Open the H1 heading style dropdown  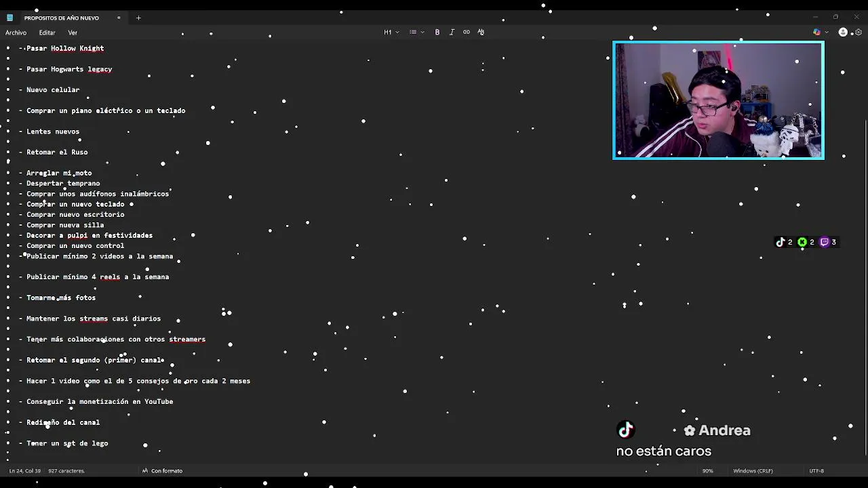(x=391, y=32)
